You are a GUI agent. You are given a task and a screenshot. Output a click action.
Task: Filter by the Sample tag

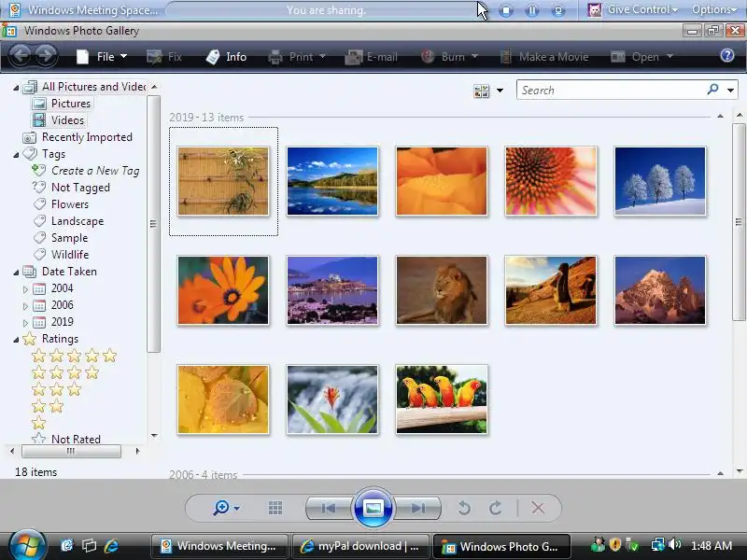click(61, 238)
